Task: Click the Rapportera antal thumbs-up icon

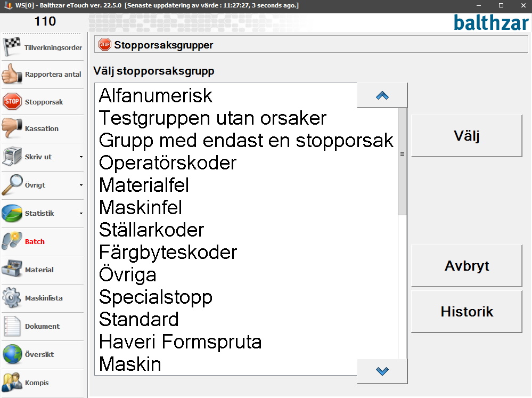Action: click(x=12, y=74)
